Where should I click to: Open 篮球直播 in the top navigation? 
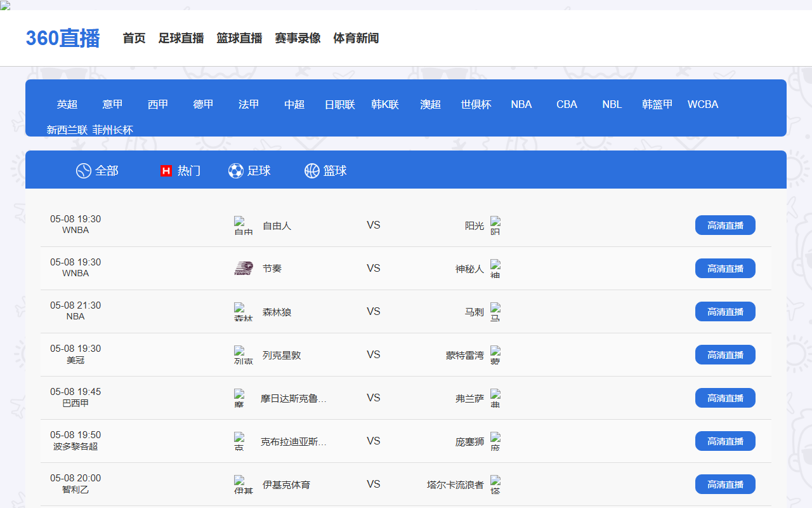[239, 38]
